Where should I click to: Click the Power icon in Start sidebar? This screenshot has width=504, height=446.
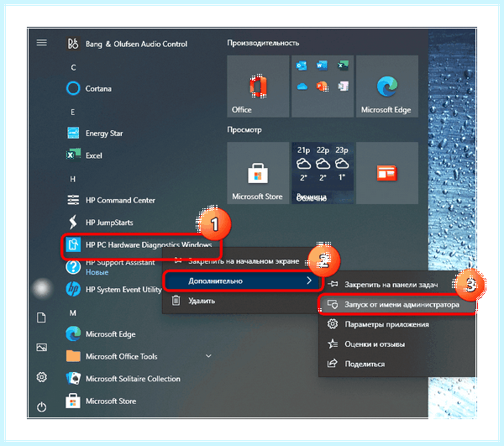tap(41, 407)
